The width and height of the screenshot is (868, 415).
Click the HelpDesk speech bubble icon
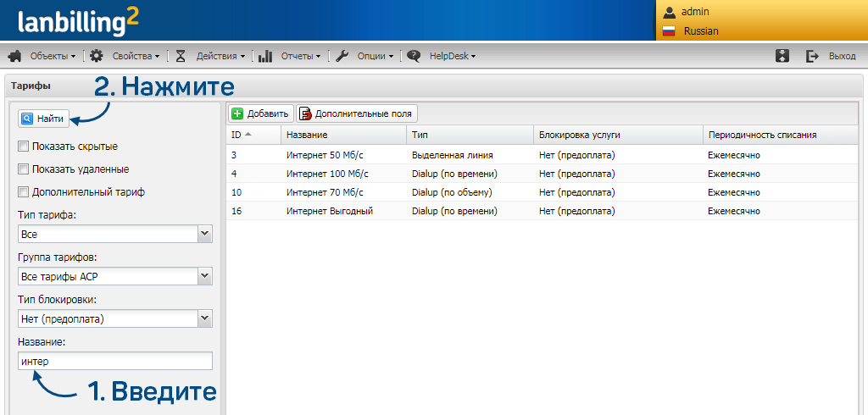[x=414, y=56]
